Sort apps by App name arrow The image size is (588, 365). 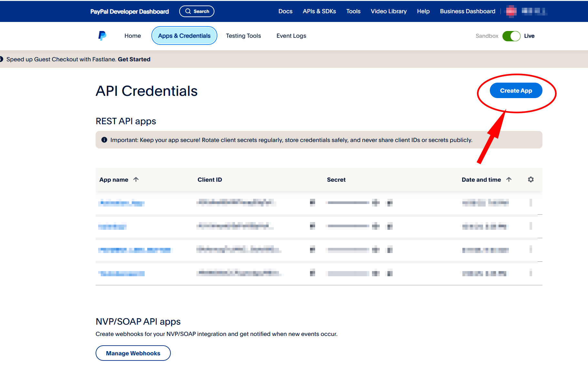136,179
